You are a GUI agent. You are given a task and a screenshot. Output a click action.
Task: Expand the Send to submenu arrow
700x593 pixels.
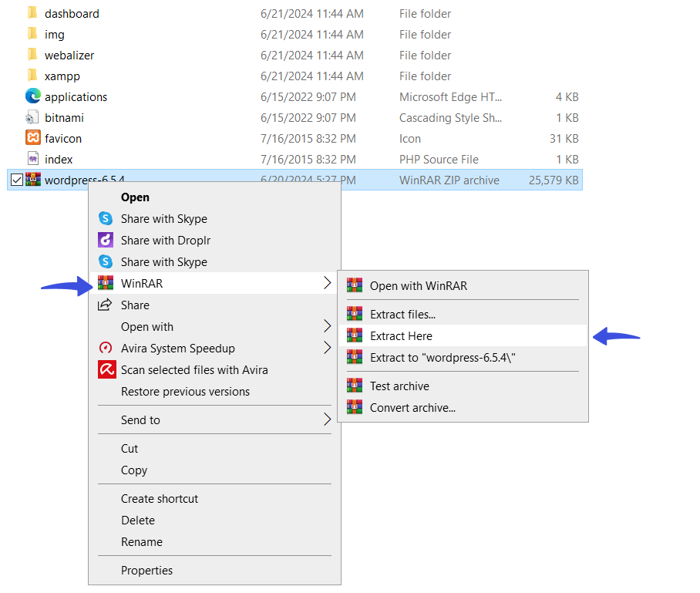[327, 419]
